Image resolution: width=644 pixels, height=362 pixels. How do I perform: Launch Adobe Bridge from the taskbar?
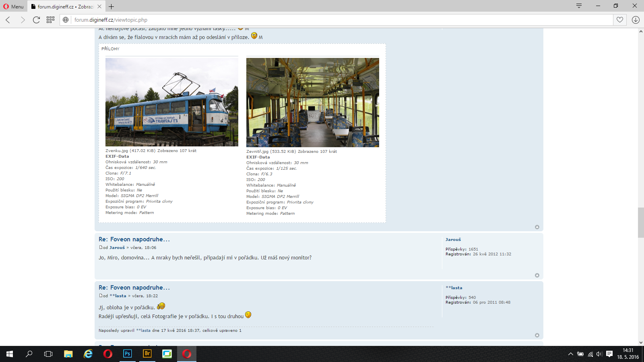click(x=147, y=354)
